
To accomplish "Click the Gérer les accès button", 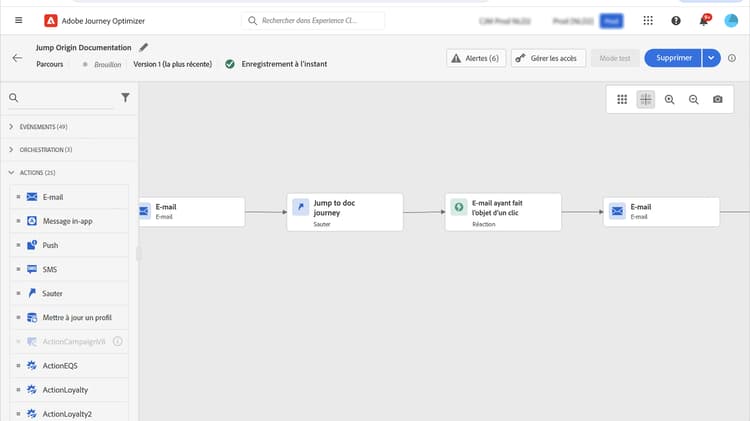I will pyautogui.click(x=548, y=58).
